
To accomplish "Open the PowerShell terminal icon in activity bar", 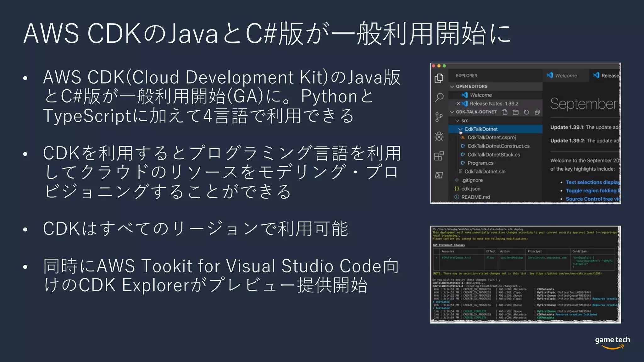I will tap(439, 175).
